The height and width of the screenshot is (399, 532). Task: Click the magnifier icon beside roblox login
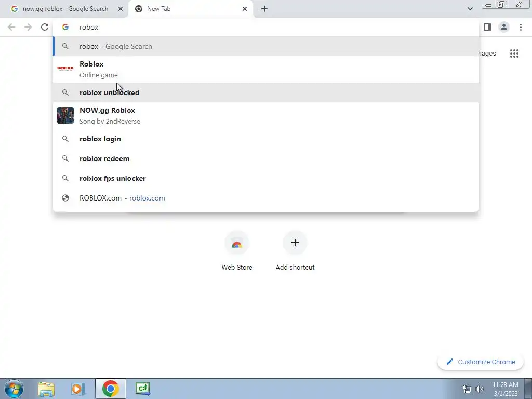click(x=65, y=139)
